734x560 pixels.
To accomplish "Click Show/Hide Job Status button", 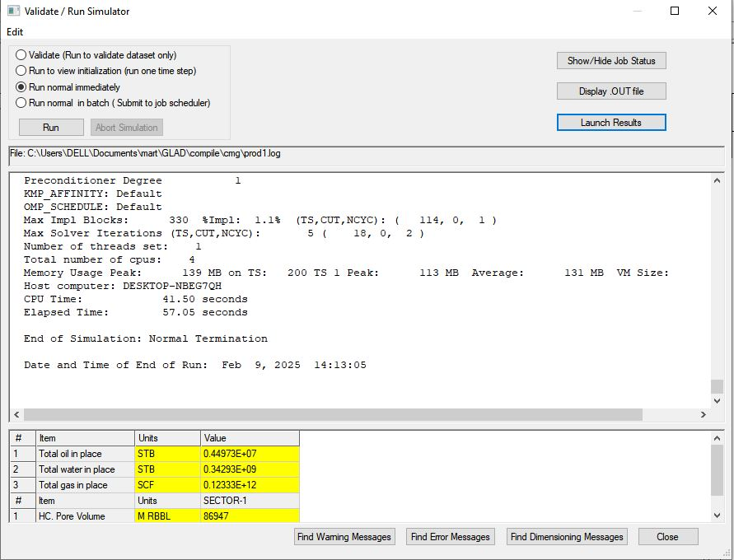I will click(x=611, y=61).
